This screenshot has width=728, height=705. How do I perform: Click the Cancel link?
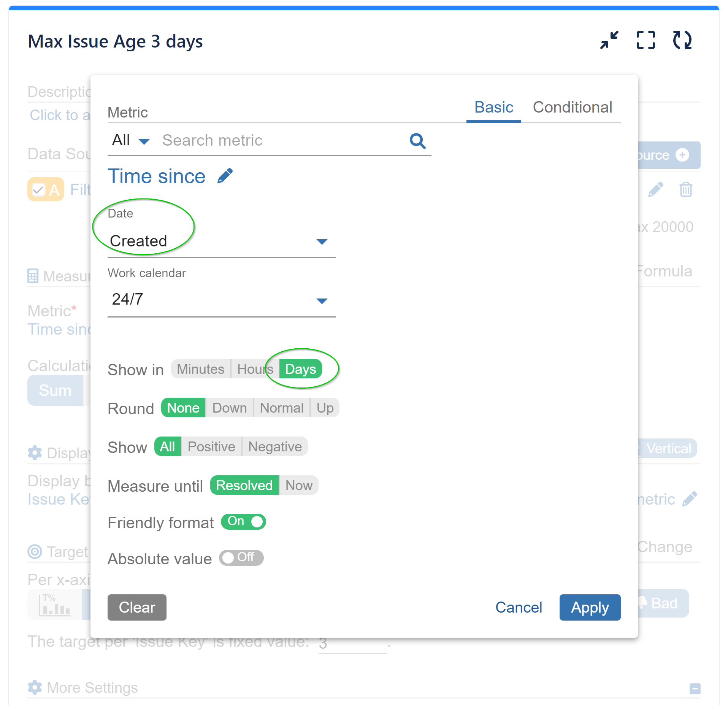(519, 607)
